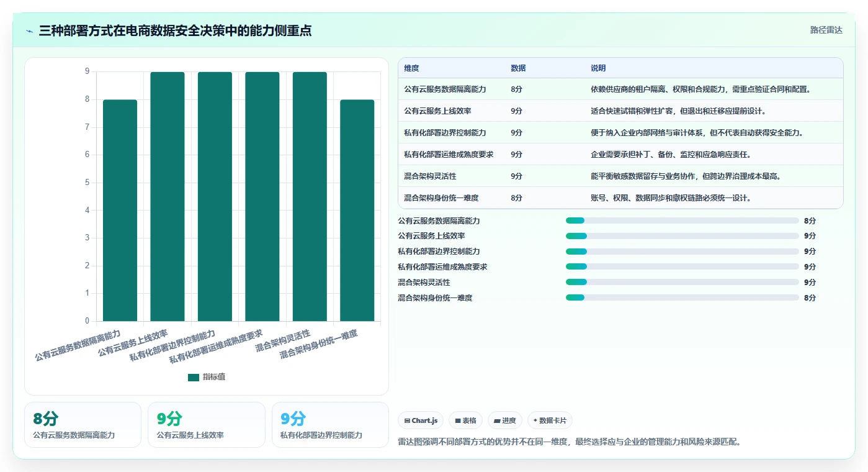Click the bar for 私有化部署边界控制能力

click(215, 196)
